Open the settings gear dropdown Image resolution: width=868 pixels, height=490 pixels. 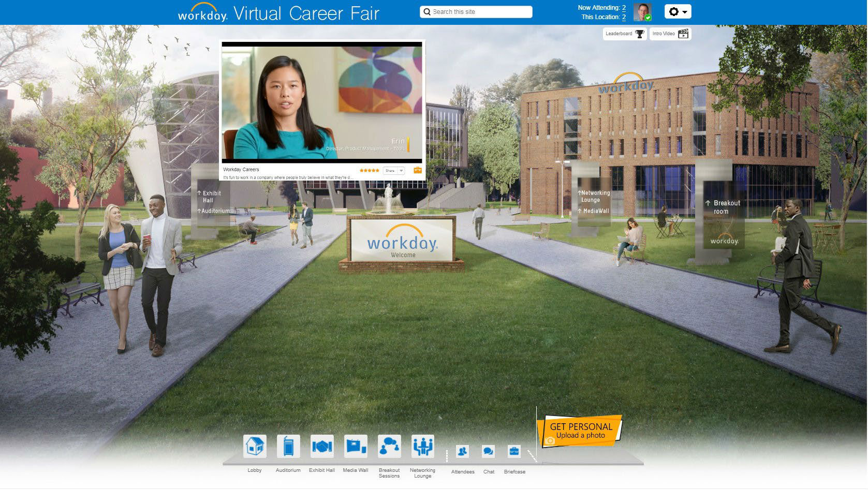point(678,11)
